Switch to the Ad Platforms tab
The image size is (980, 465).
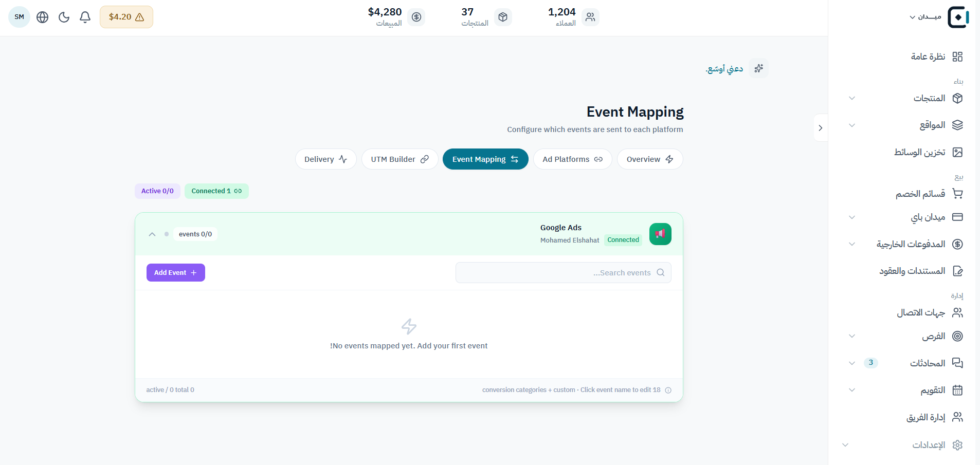pyautogui.click(x=573, y=159)
